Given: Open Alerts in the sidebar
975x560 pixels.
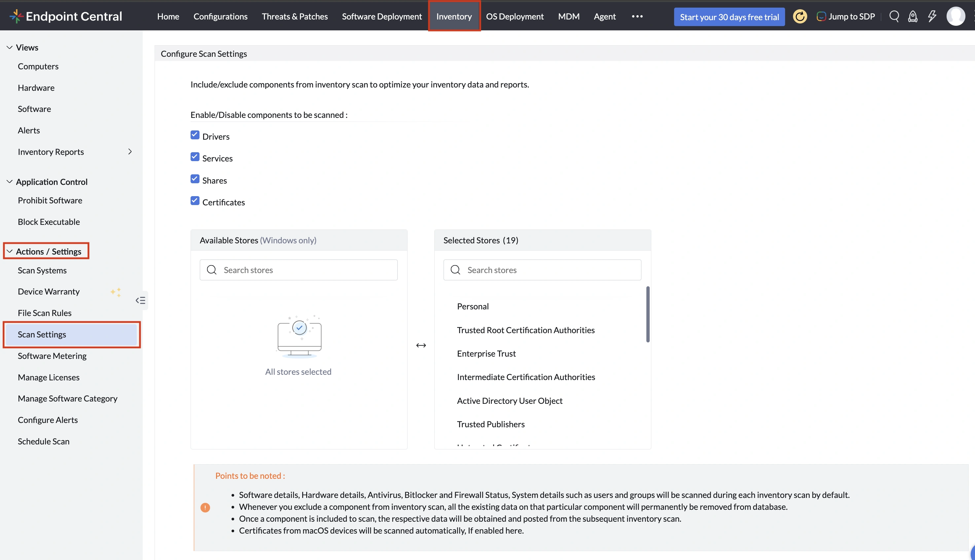Looking at the screenshot, I should pos(29,130).
